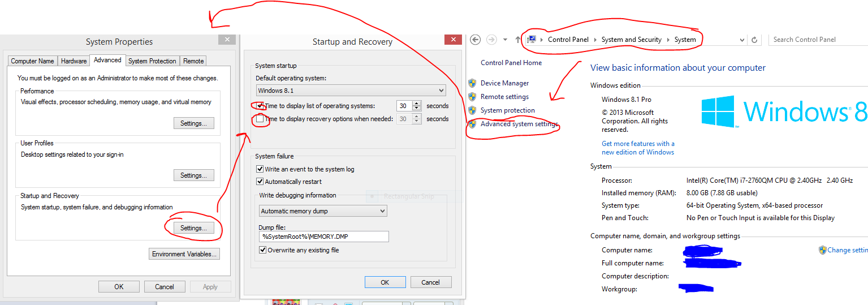
Task: Click Get more features with new edition link
Action: pyautogui.click(x=638, y=148)
